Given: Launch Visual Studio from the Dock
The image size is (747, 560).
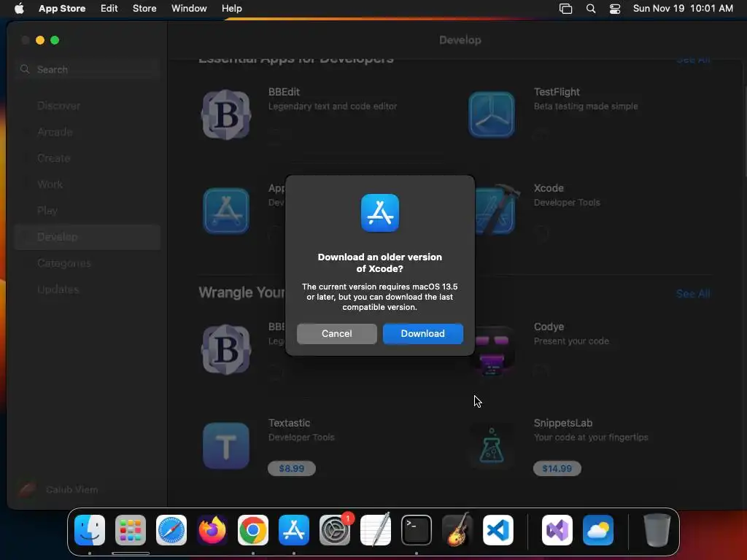Looking at the screenshot, I should coord(557,530).
